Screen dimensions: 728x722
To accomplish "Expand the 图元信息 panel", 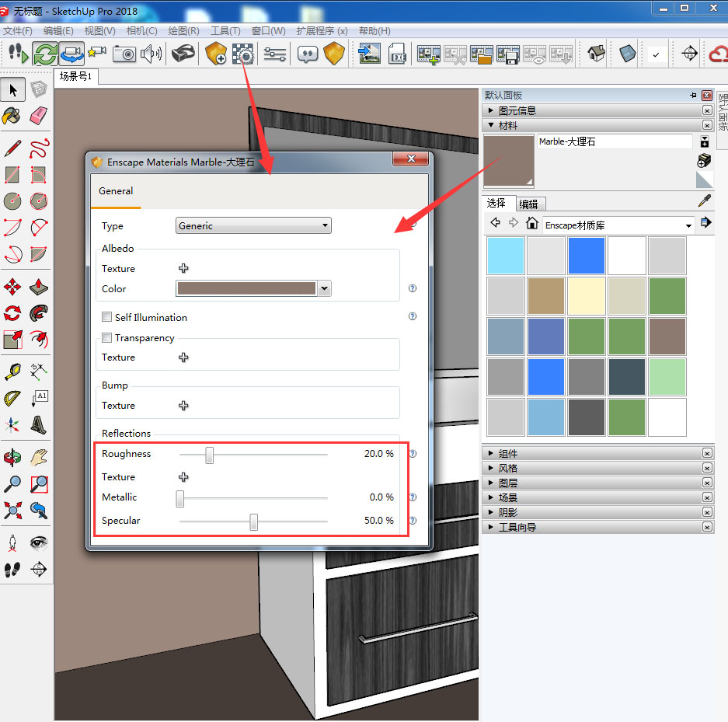I will tap(491, 111).
